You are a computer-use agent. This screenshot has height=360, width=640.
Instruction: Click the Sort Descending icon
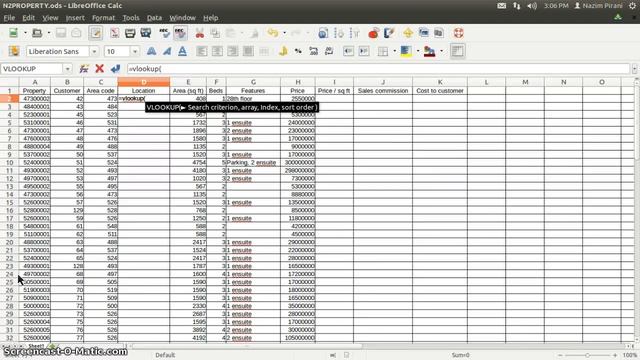354,33
